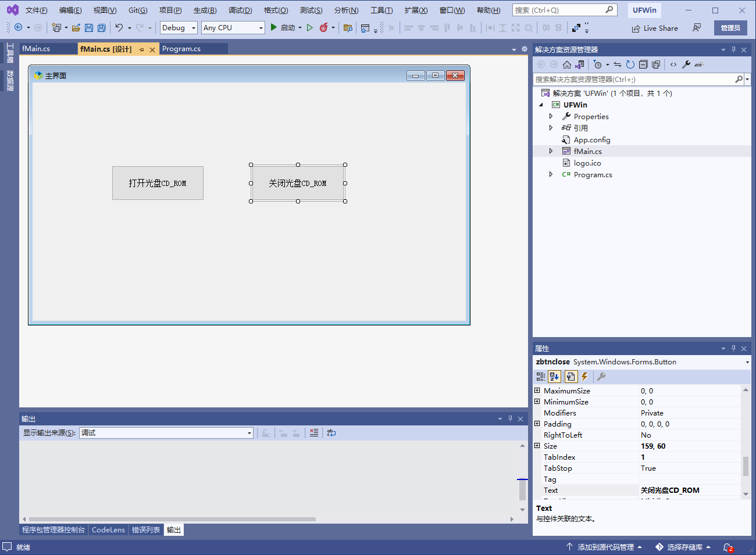Expand the 引用 references node
This screenshot has height=555, width=756.
pyautogui.click(x=551, y=128)
